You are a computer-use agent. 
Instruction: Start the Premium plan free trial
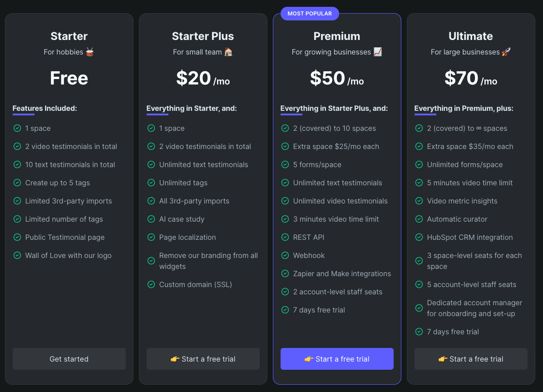[x=337, y=359]
